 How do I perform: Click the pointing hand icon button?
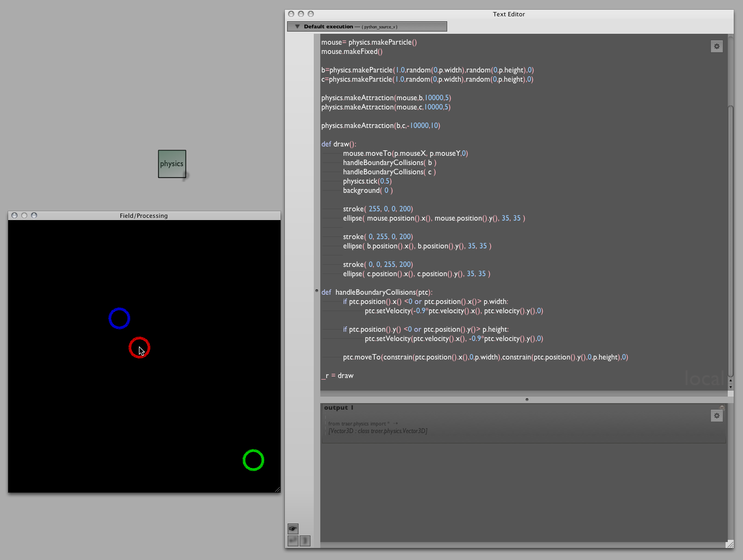(293, 528)
